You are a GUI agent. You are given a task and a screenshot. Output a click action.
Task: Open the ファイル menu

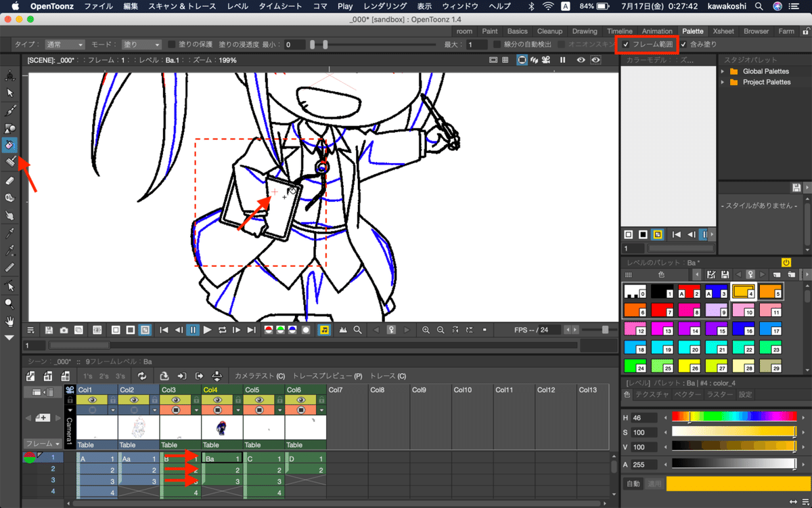click(99, 6)
